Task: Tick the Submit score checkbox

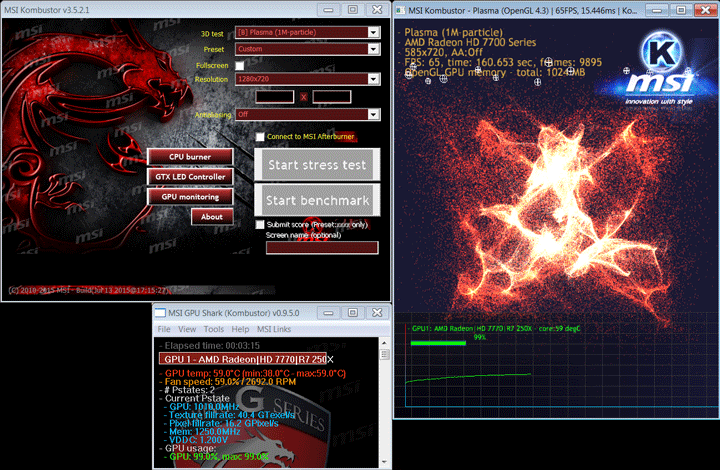Action: tap(260, 224)
